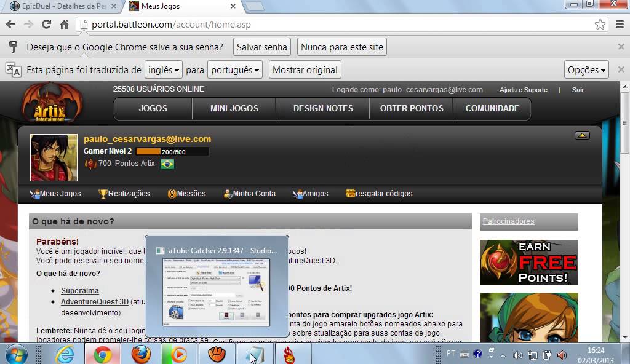Open the Realizações tab
The image size is (630, 364).
coord(124,194)
